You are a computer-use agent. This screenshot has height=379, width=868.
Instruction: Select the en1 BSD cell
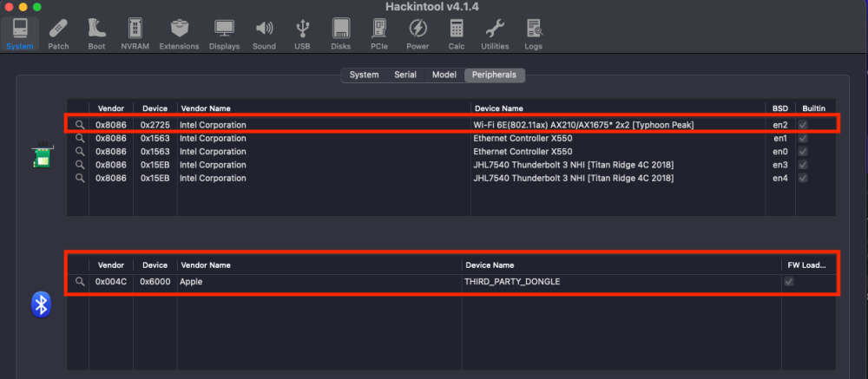pos(780,138)
